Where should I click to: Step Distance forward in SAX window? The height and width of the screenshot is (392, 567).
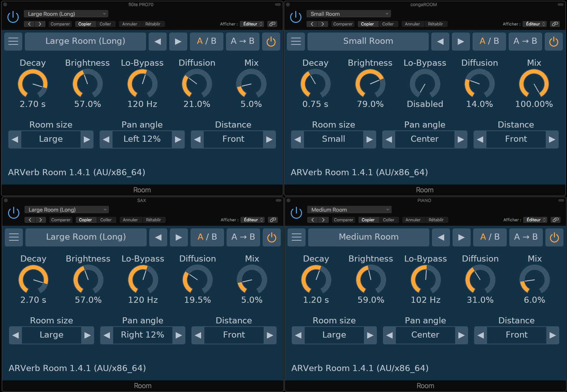tap(270, 335)
